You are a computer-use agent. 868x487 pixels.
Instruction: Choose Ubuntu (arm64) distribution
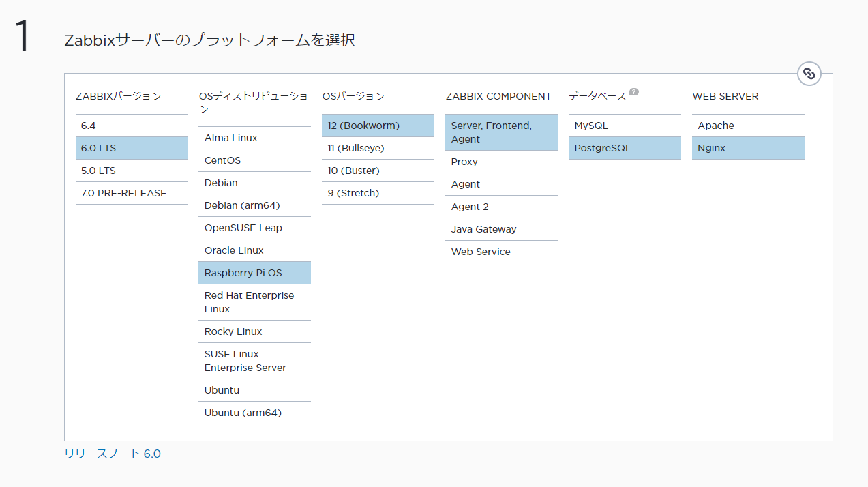coord(254,413)
